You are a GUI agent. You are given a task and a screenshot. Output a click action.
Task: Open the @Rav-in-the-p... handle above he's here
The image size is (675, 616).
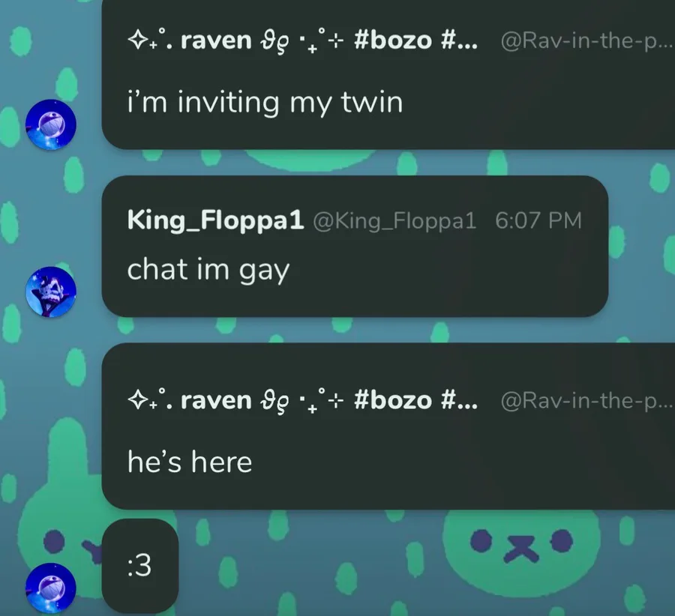pyautogui.click(x=586, y=400)
